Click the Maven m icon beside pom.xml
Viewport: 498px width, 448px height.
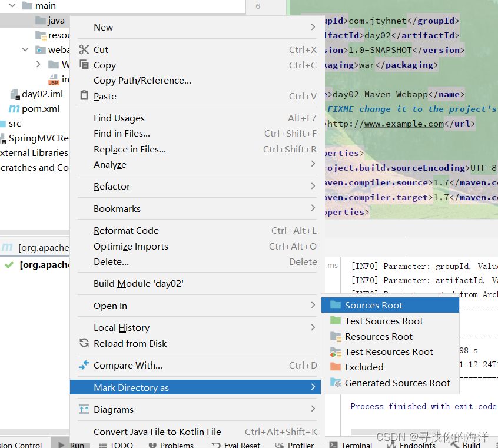pyautogui.click(x=14, y=109)
